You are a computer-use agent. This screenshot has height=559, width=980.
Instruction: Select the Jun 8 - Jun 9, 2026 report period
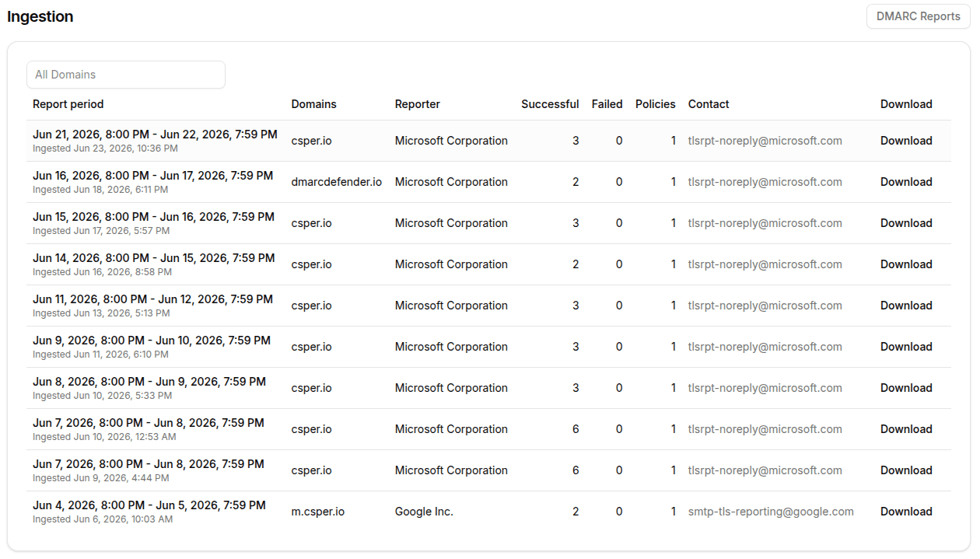(149, 382)
